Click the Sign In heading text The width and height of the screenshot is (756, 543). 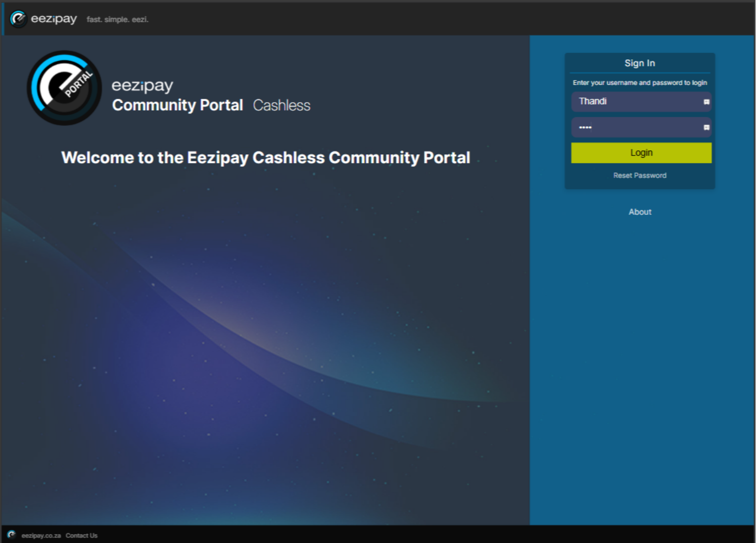point(640,63)
